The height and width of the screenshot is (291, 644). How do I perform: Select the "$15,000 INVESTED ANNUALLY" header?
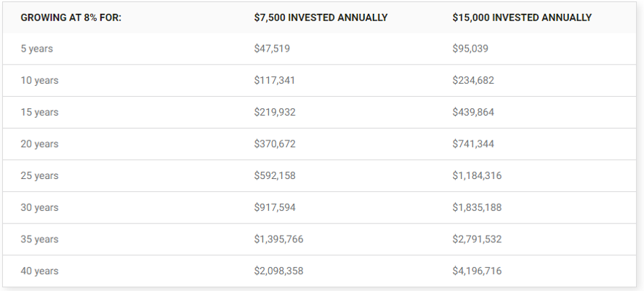click(x=522, y=17)
